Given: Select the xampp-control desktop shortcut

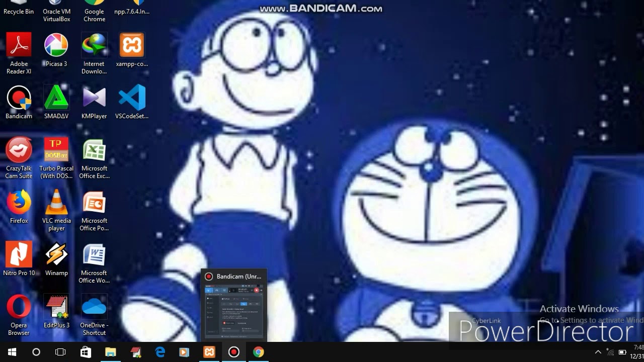Looking at the screenshot, I should tap(132, 50).
